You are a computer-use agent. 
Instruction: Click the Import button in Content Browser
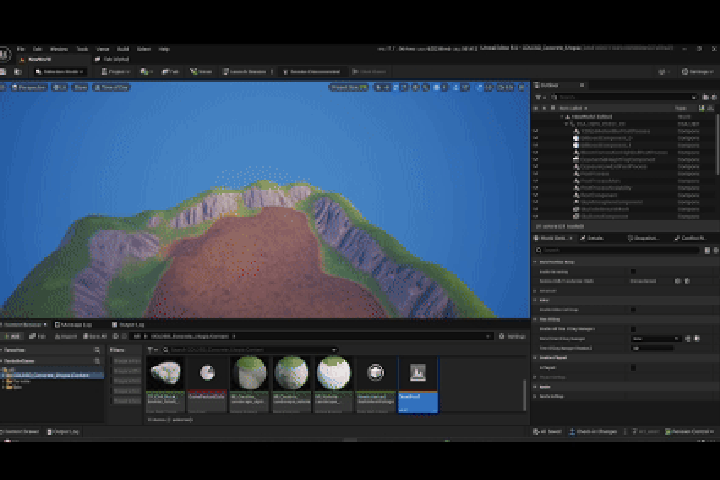click(x=66, y=336)
